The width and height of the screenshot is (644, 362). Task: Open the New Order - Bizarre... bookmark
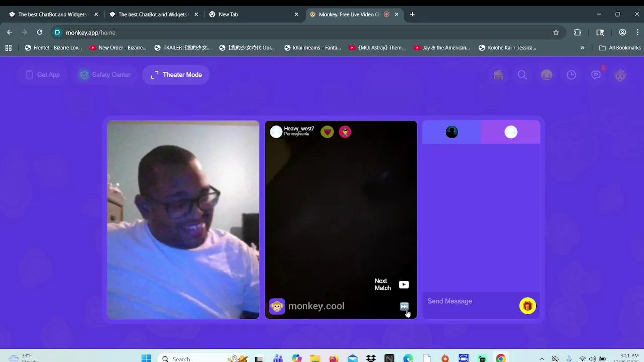tap(118, 48)
